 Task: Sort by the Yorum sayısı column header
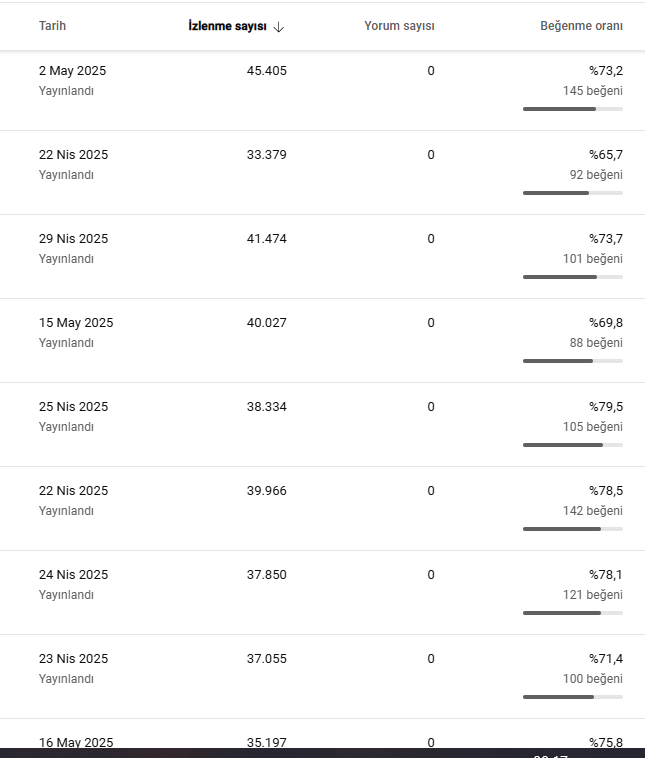(399, 26)
